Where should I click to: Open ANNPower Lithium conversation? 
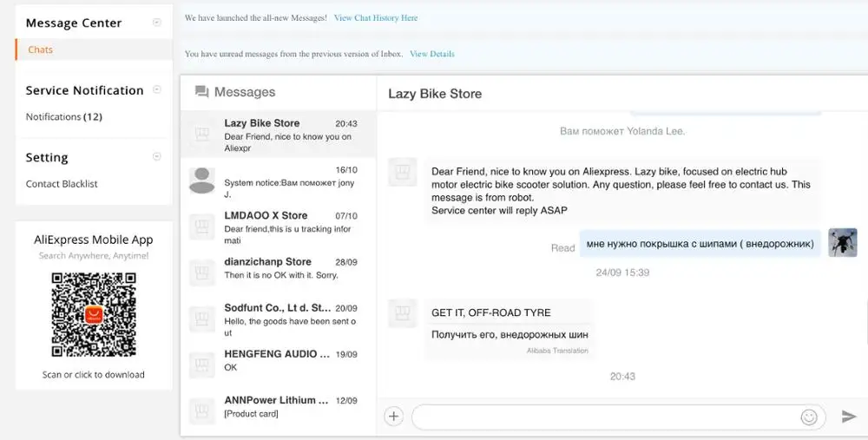click(x=278, y=411)
